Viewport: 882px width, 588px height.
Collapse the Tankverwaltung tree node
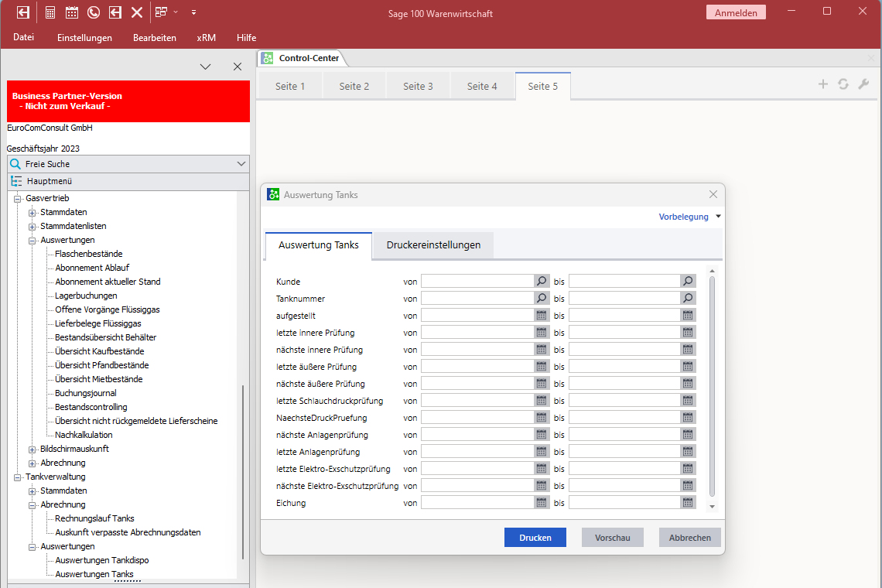[x=18, y=477]
